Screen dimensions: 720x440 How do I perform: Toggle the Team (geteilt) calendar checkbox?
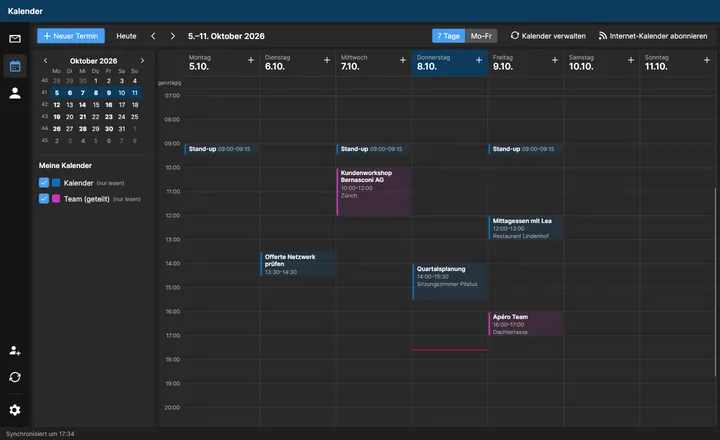pyautogui.click(x=44, y=199)
